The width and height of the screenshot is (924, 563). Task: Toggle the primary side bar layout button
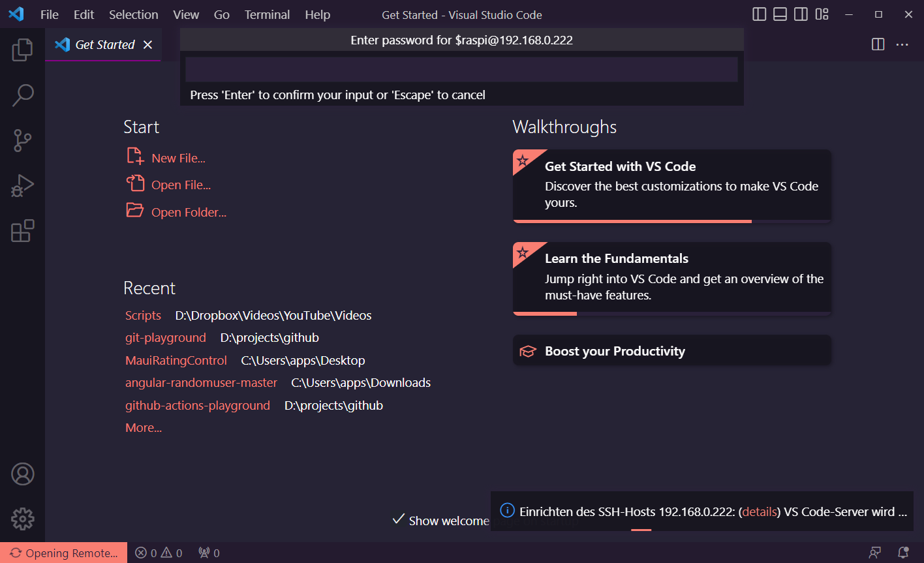point(759,14)
